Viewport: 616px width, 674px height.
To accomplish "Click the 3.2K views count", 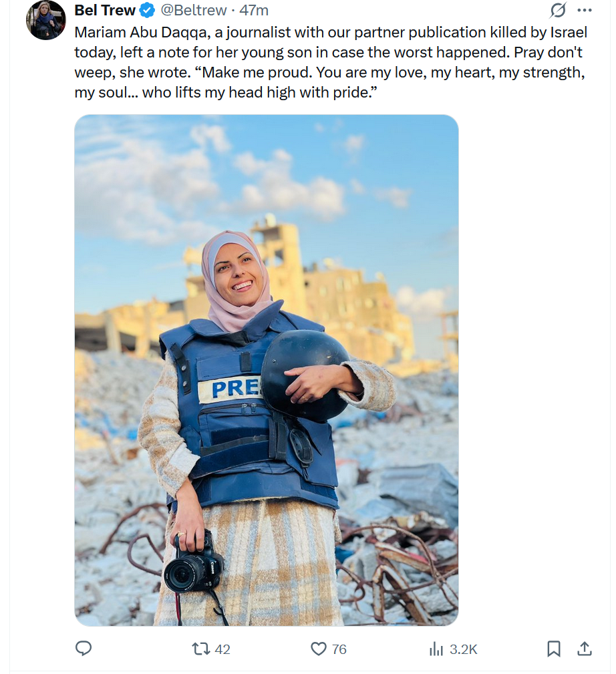I will coord(464,649).
